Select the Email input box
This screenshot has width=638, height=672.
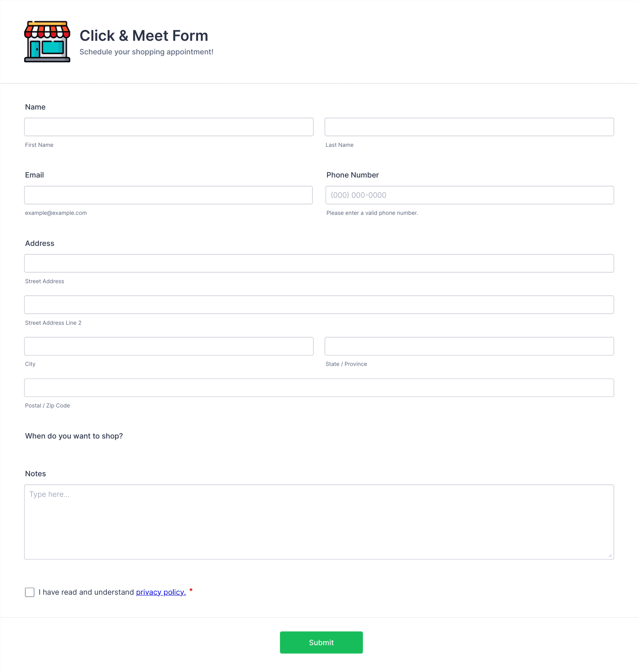pos(168,195)
